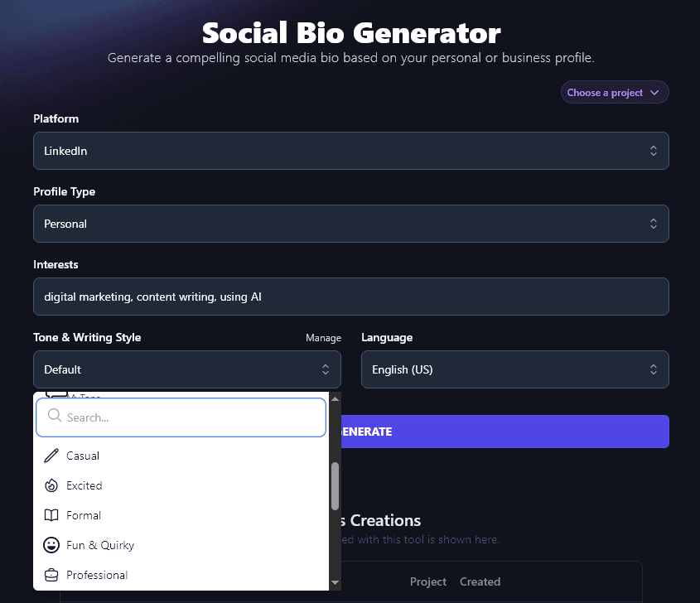Select the Casual writing tone
700x603 pixels.
[x=83, y=456]
